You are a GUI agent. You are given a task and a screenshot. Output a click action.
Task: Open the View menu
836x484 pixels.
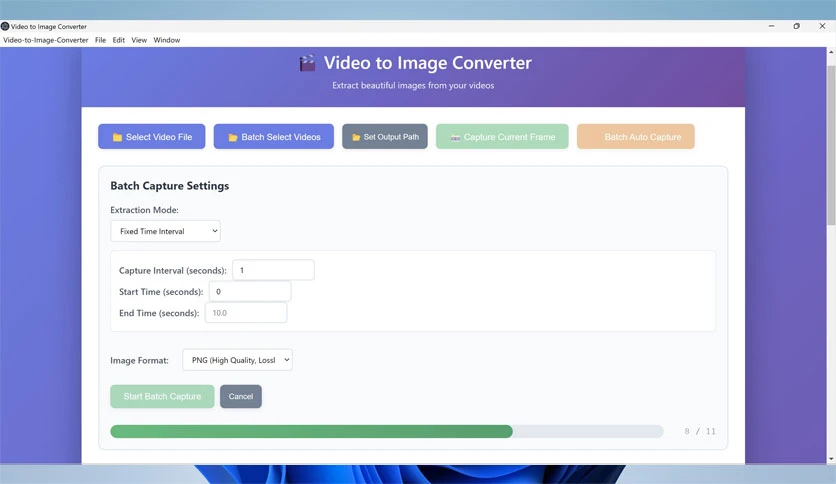(139, 40)
